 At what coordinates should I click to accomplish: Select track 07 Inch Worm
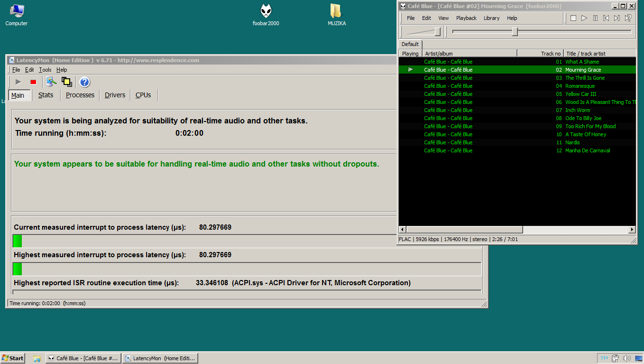click(x=517, y=110)
